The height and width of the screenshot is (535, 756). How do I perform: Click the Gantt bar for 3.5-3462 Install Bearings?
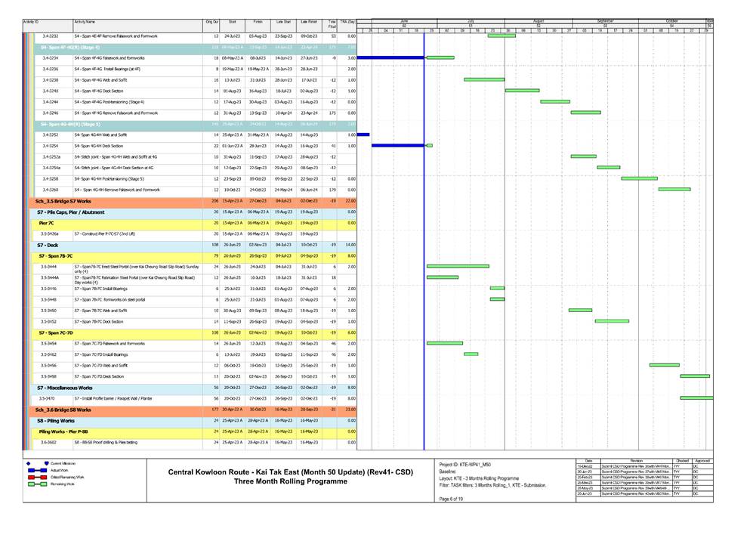point(471,354)
